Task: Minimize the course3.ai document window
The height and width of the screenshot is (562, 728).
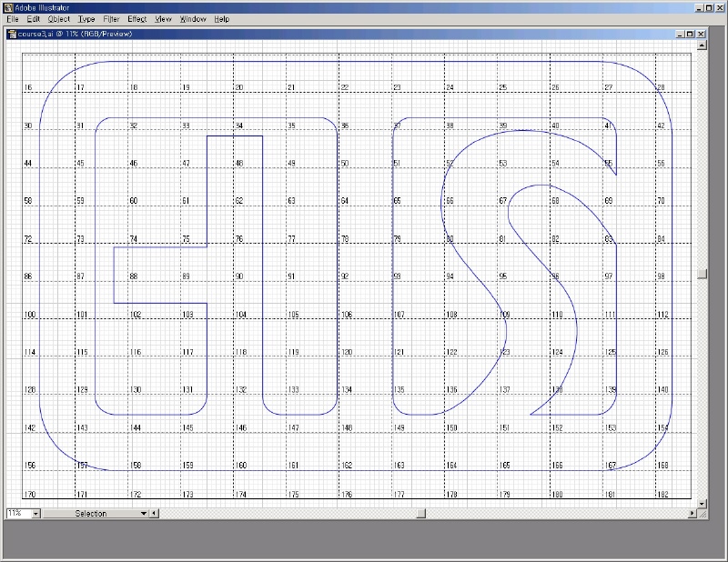Action: 680,34
